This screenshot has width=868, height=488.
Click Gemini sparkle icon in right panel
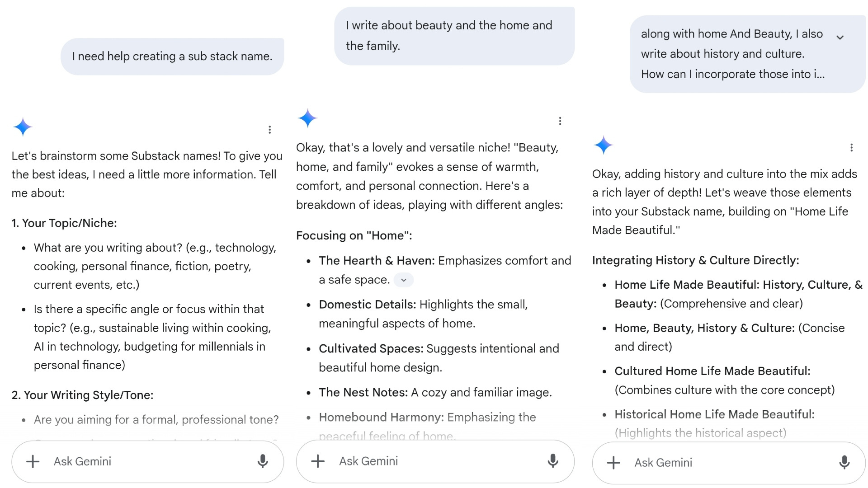point(603,145)
